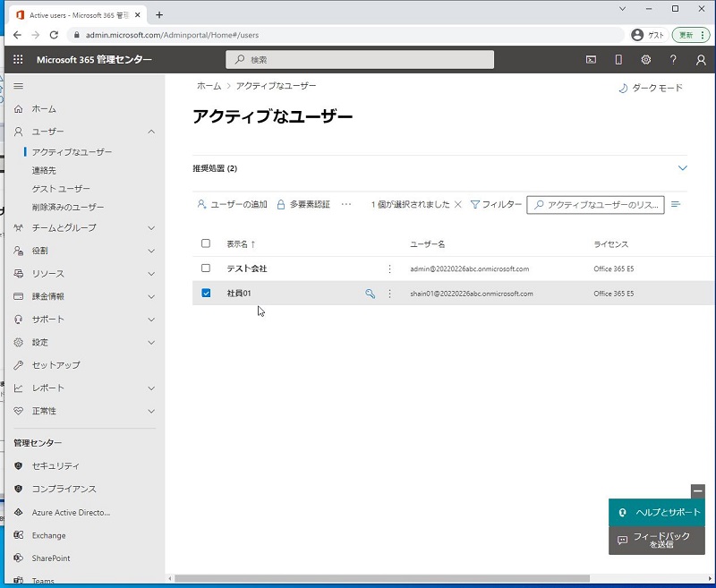Focus the active users list search field
Viewport: 716px width, 588px height.
click(595, 205)
